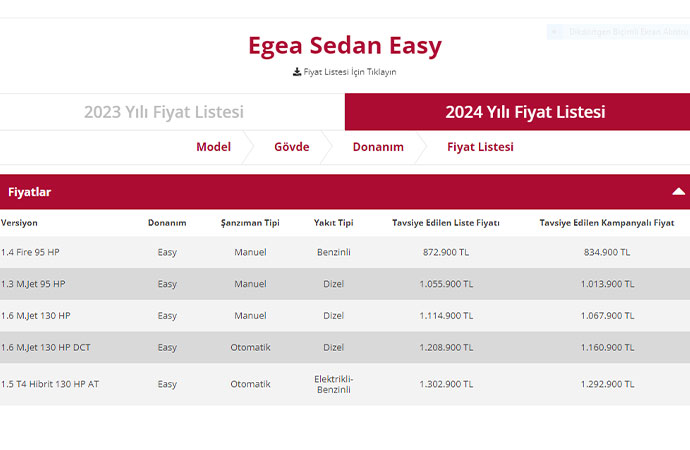This screenshot has height=450, width=690.
Task: Open the Fiyat Listesi İçin Tıklayın link
Action: [350, 72]
